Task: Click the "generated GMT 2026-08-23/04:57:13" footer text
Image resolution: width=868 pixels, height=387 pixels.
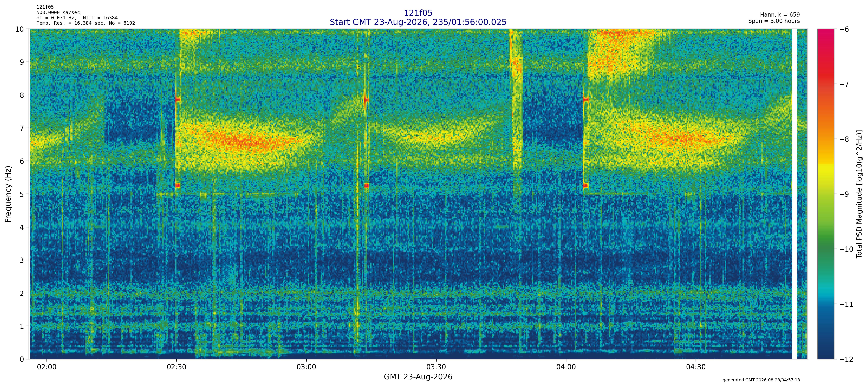Action: point(761,380)
